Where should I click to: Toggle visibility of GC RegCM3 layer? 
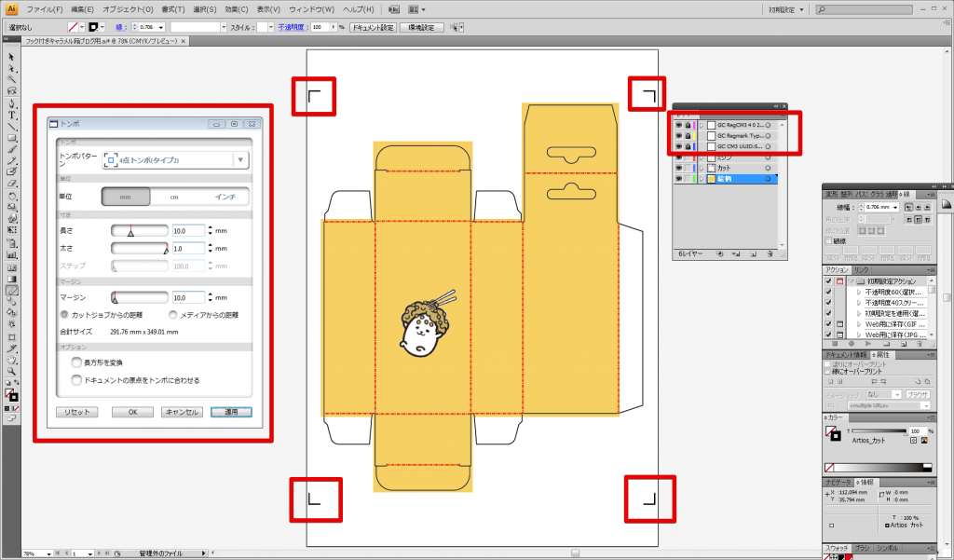[x=678, y=126]
